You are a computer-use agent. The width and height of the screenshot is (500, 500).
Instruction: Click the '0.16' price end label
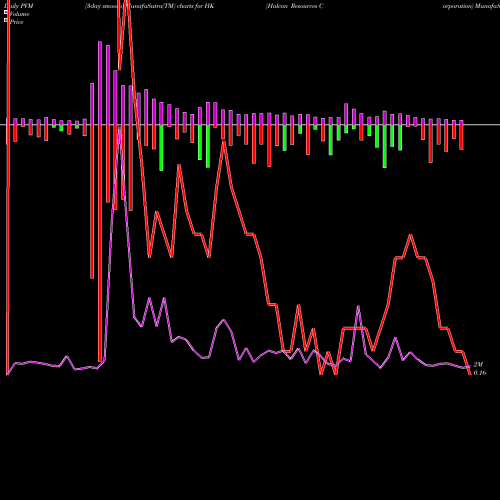tap(479, 373)
